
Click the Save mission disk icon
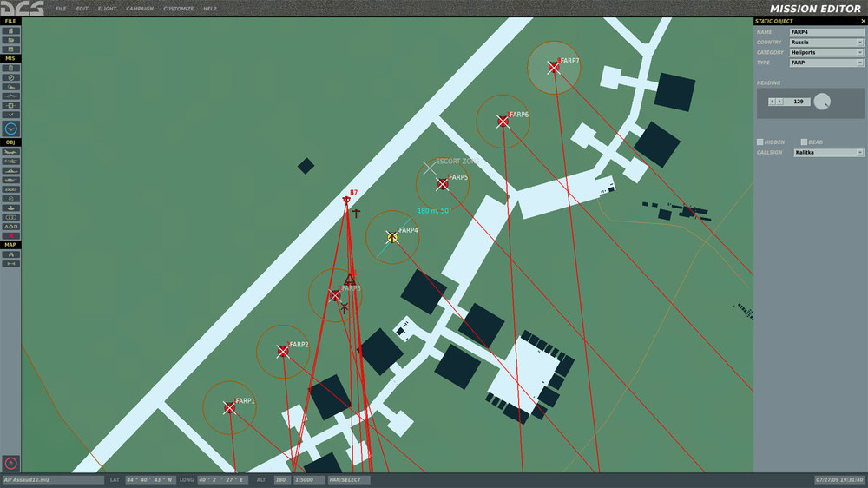tap(10, 49)
